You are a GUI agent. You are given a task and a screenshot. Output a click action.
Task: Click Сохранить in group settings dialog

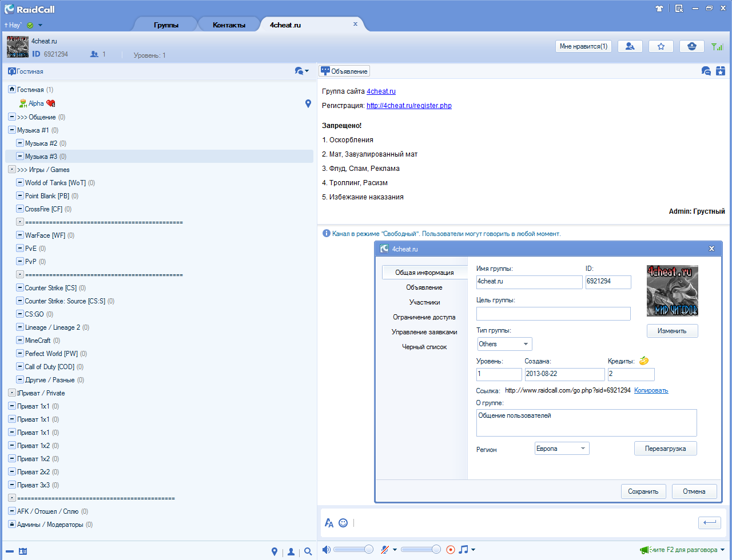pos(643,491)
